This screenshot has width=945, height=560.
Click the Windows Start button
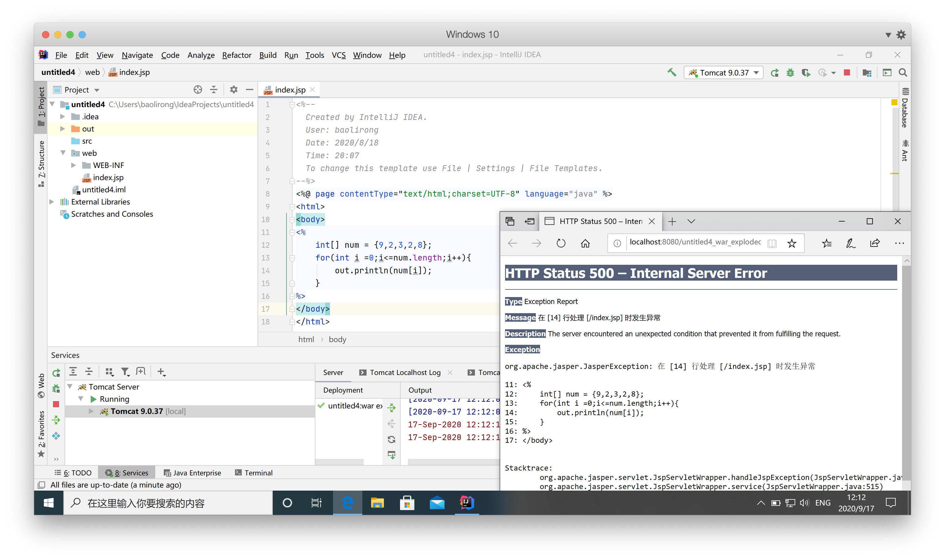[49, 503]
